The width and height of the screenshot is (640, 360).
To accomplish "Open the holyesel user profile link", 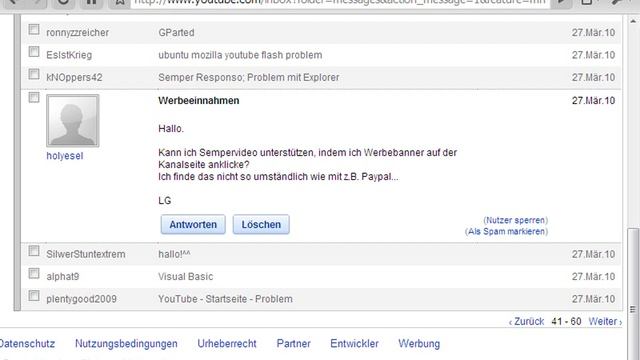I will click(x=64, y=156).
